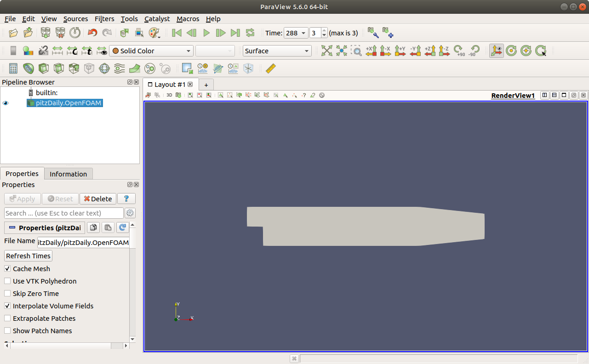Click the properties search box
The width and height of the screenshot is (589, 364).
click(64, 213)
